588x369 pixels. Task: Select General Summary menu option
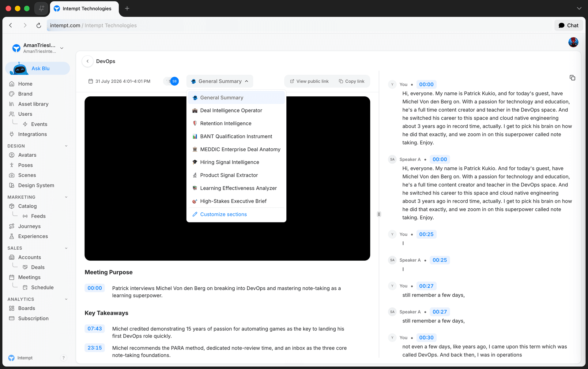click(236, 98)
